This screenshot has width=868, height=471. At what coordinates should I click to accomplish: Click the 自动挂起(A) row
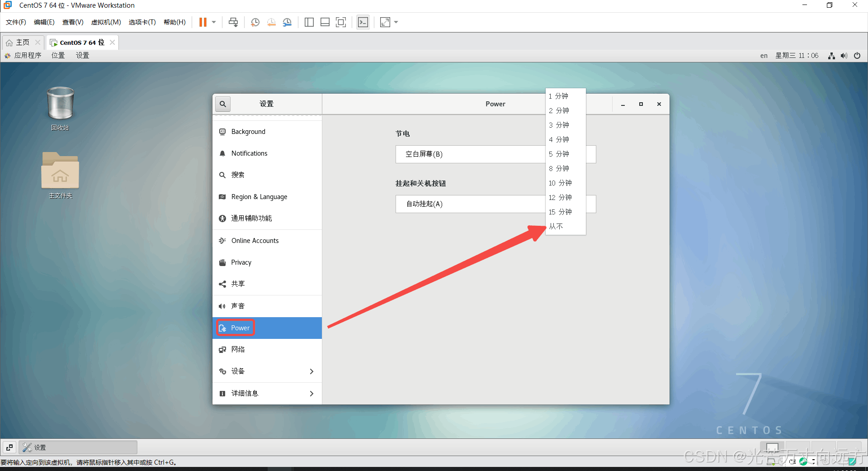coord(495,204)
